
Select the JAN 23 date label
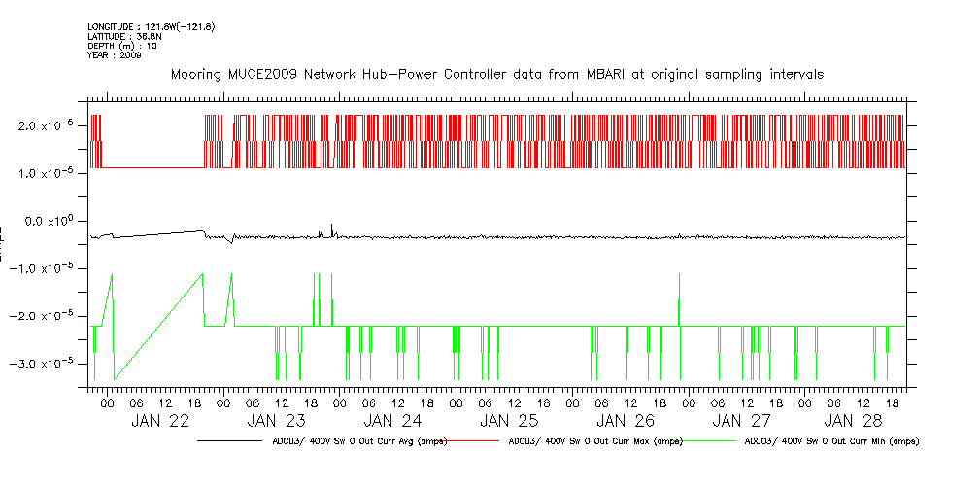pyautogui.click(x=277, y=421)
